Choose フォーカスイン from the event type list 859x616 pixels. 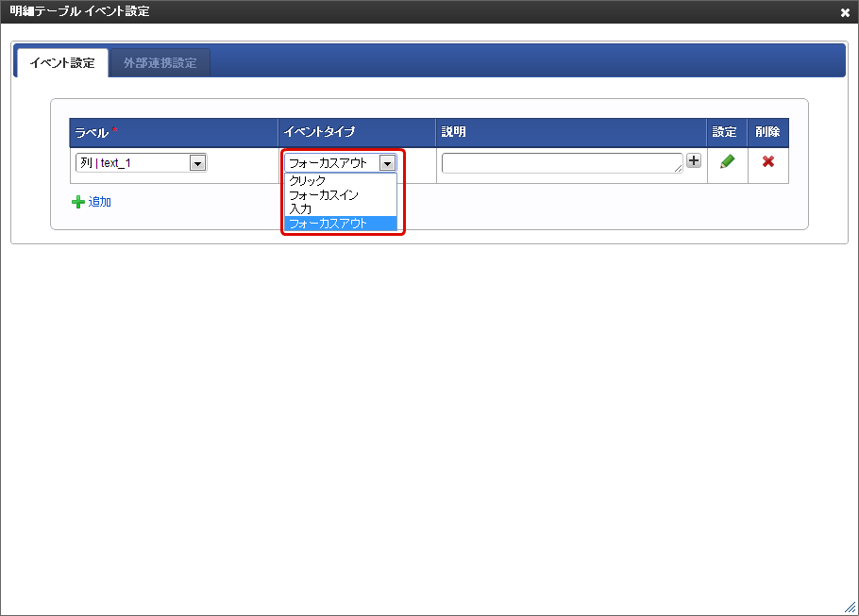click(340, 195)
